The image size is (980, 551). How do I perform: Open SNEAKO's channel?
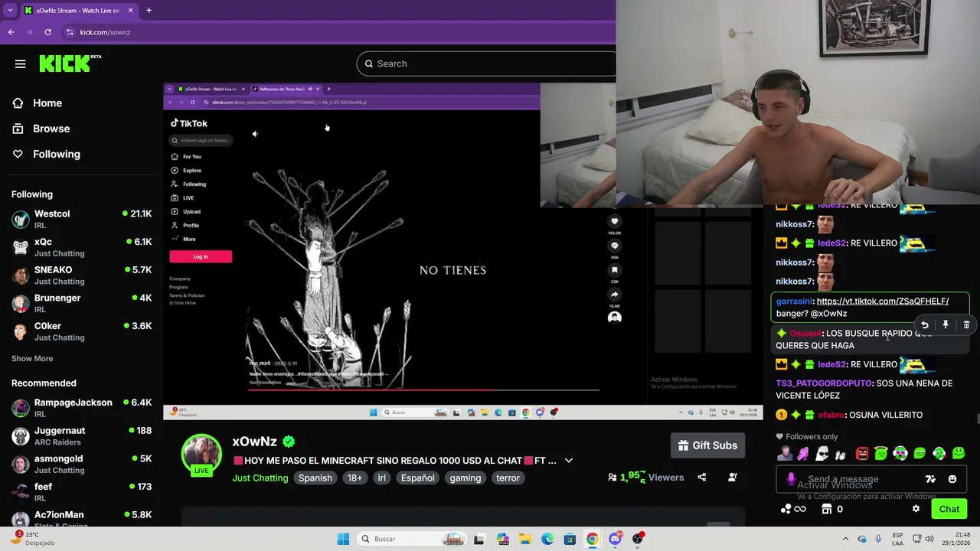point(82,275)
